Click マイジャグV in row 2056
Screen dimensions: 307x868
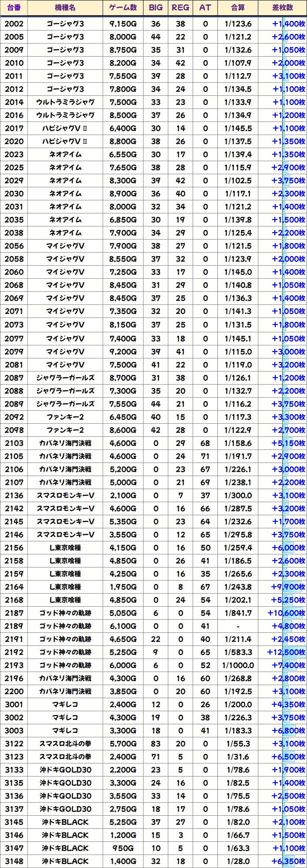(x=65, y=246)
